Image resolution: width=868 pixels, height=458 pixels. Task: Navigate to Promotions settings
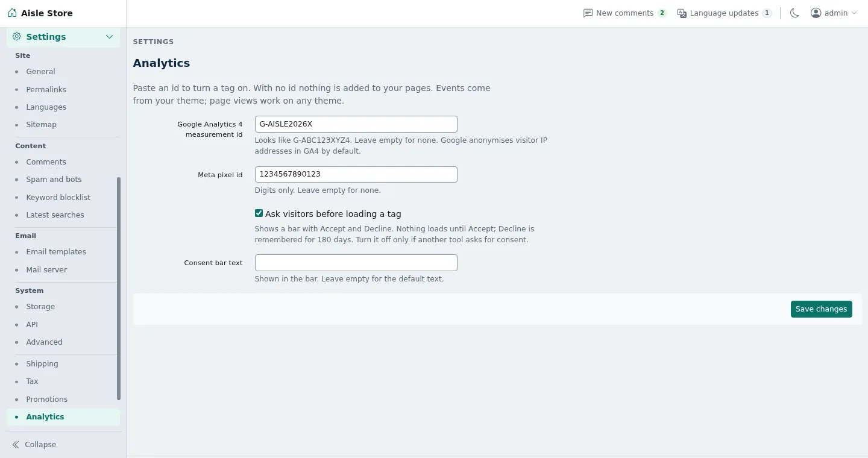pos(46,400)
